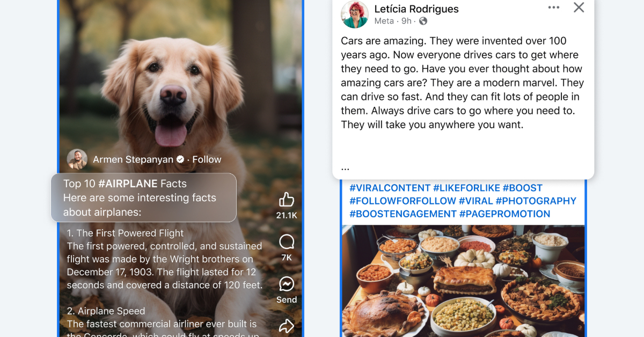Send the reel via Messenger icon

[287, 284]
